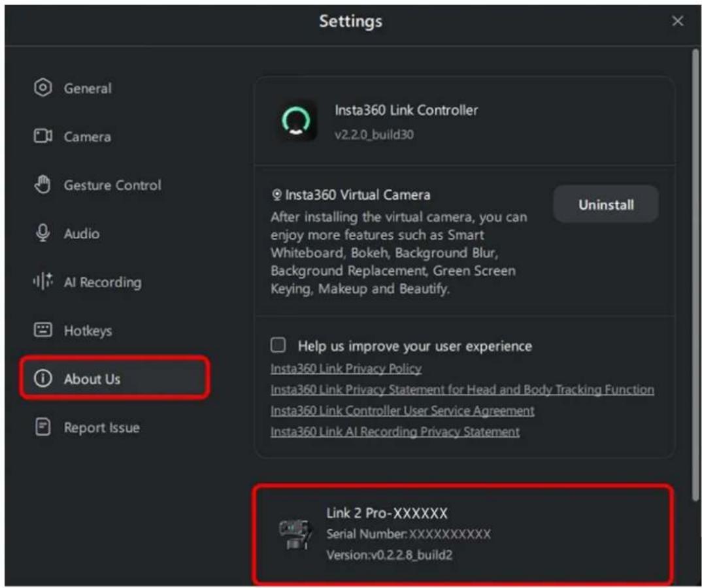Click the Camera sidebar icon
This screenshot has height=588, width=702.
pos(43,136)
